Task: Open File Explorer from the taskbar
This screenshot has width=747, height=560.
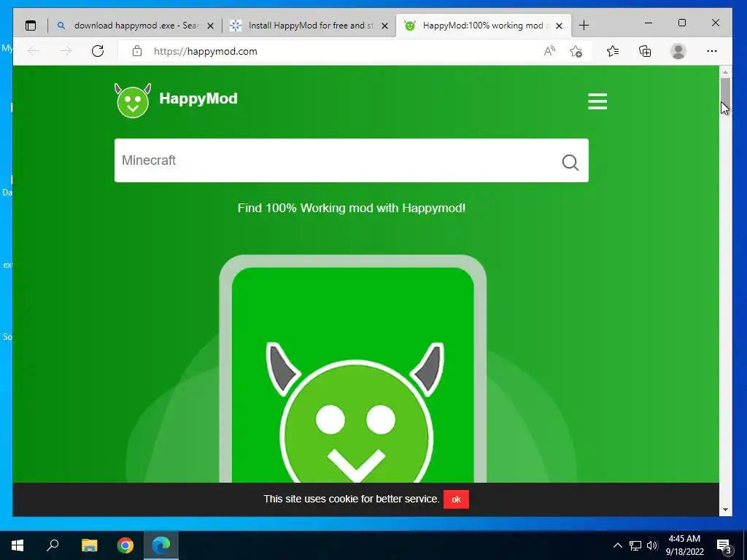Action: pos(89,545)
